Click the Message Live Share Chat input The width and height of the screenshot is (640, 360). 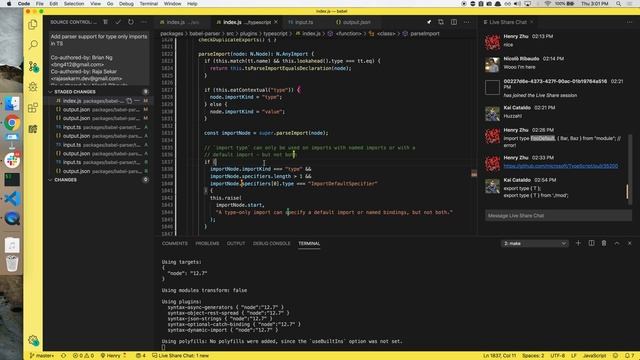pos(558,216)
